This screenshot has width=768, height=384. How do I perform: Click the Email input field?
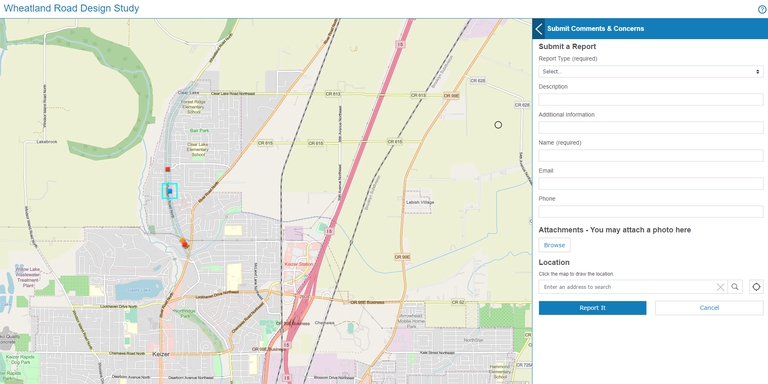(650, 184)
